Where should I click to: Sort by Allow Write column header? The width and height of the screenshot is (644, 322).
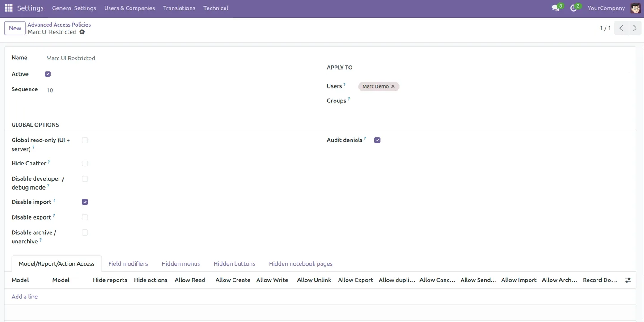(x=272, y=280)
